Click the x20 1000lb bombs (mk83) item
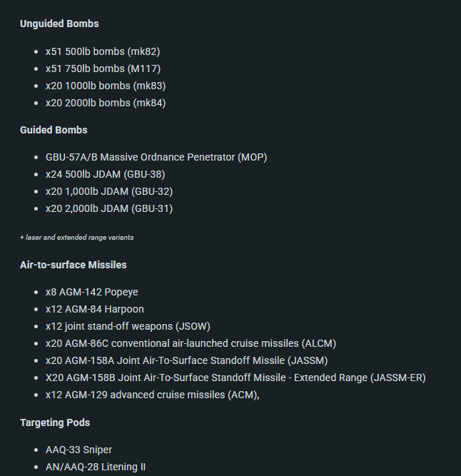This screenshot has height=476, width=461. tap(106, 86)
